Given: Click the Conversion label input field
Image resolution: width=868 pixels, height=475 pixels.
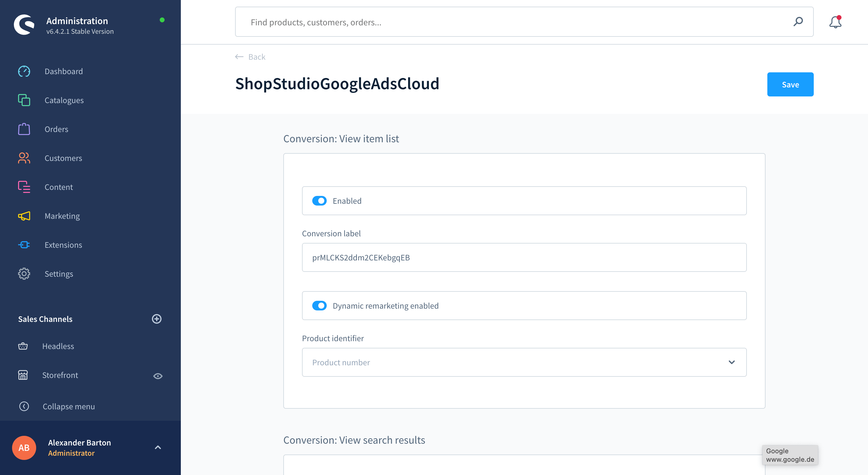Looking at the screenshot, I should (524, 257).
